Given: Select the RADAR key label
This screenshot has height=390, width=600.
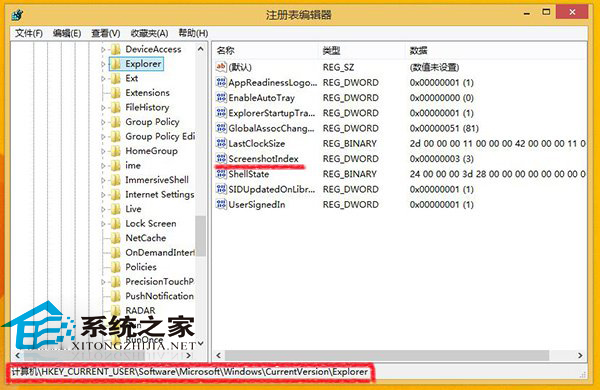Looking at the screenshot, I should pyautogui.click(x=140, y=310).
